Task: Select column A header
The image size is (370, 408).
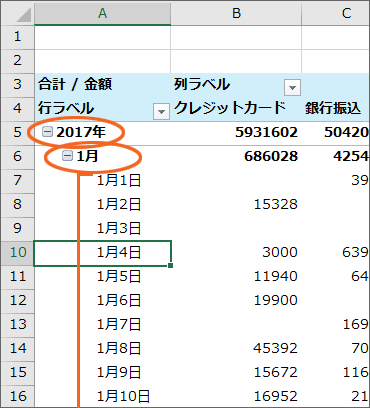Action: [102, 14]
